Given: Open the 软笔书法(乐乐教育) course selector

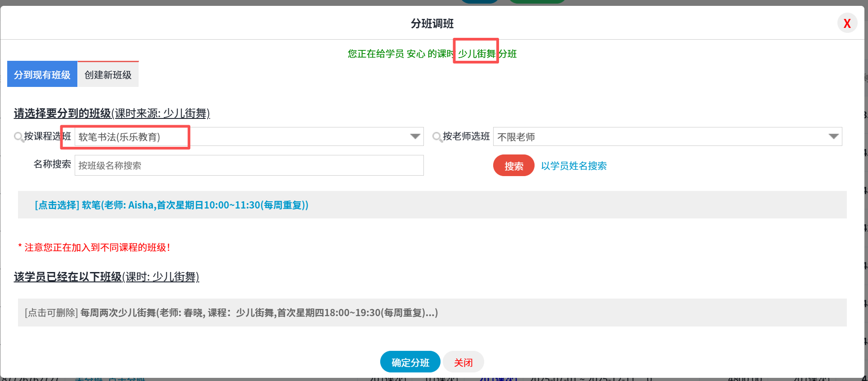Looking at the screenshot, I should tap(243, 137).
